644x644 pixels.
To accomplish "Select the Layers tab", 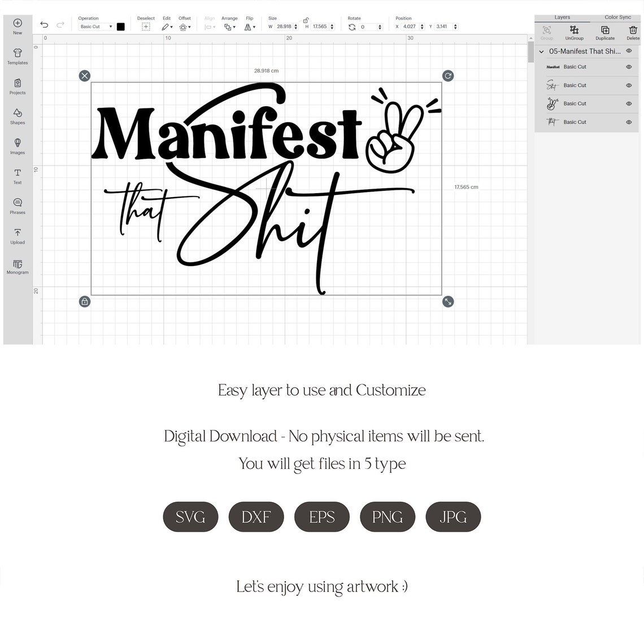I will (562, 17).
